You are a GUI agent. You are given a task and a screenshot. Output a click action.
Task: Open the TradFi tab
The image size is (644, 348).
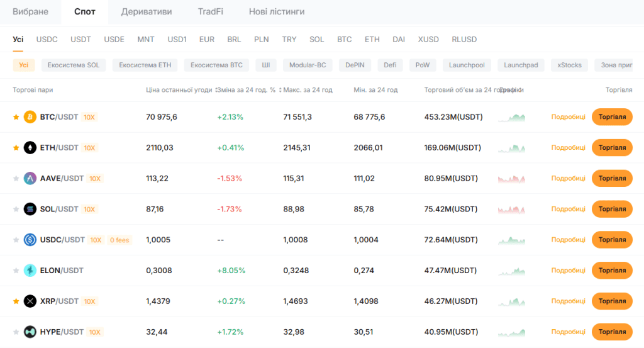[210, 11]
